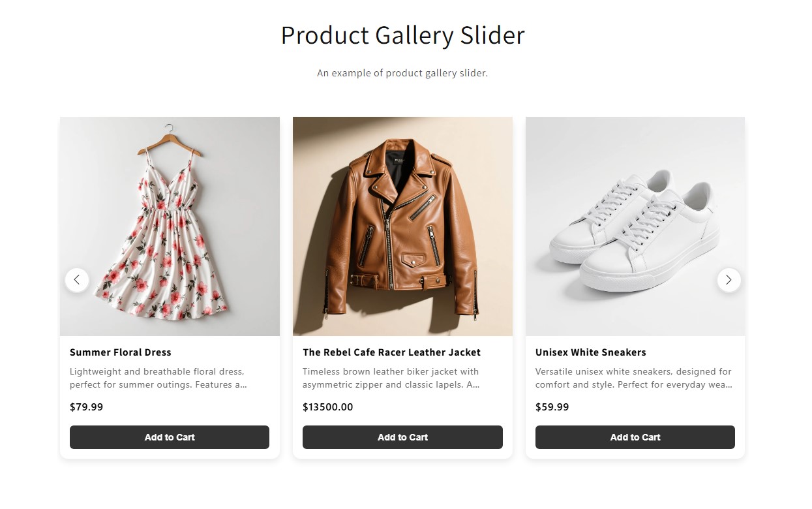Select the $59.99 price label
This screenshot has width=812, height=509.
552,407
